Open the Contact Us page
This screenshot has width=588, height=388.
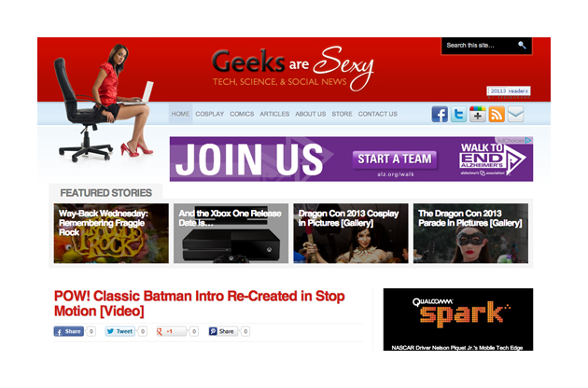[378, 114]
